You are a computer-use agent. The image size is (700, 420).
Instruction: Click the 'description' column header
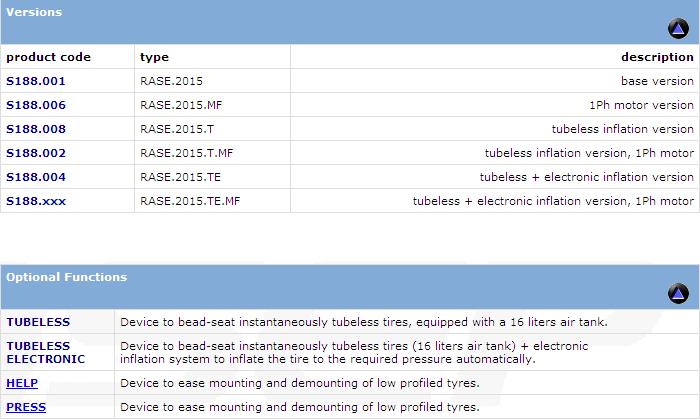coord(657,57)
